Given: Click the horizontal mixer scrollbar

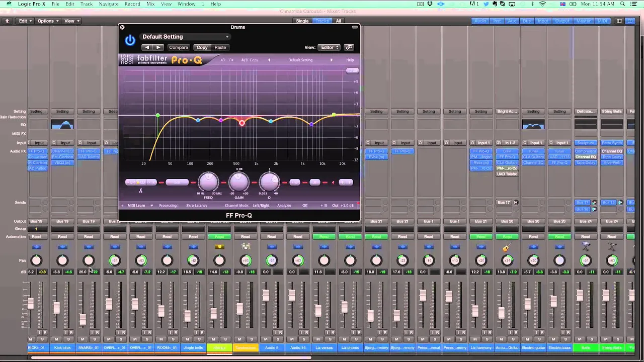Looking at the screenshot, I should pos(171,358).
